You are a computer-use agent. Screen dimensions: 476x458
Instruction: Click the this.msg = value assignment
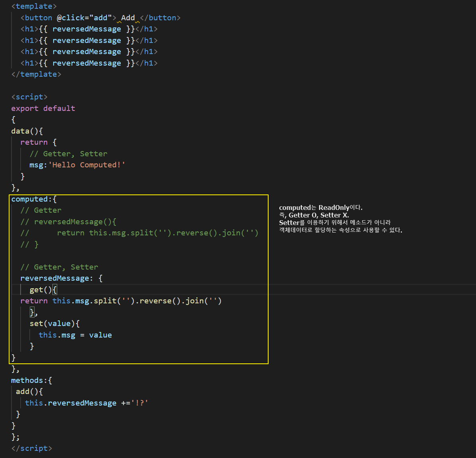[75, 335]
